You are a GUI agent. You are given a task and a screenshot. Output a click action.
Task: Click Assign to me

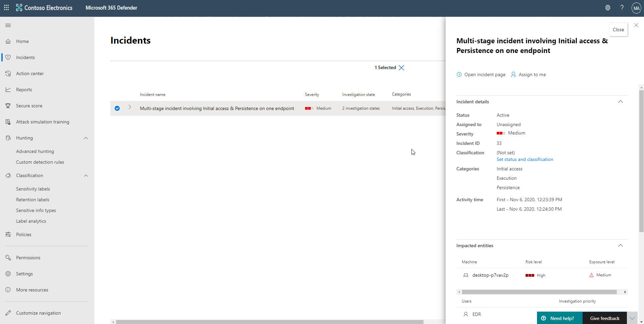point(529,74)
